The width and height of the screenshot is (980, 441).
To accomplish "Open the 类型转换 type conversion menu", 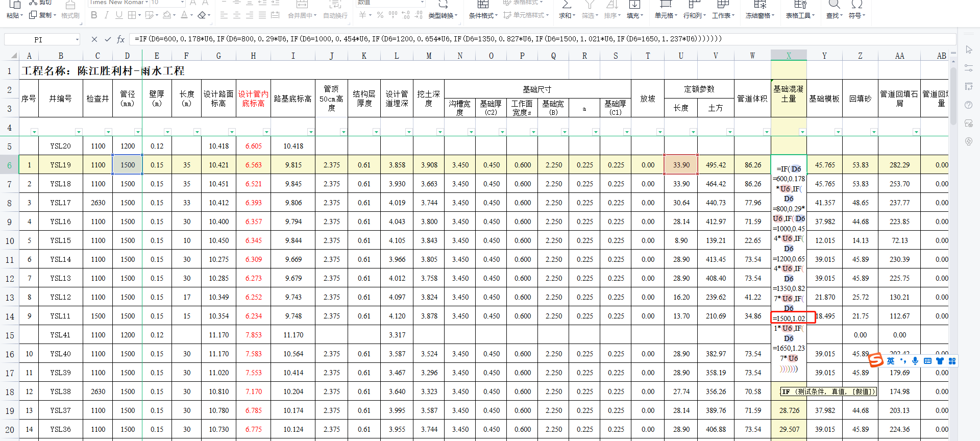I will tap(443, 15).
